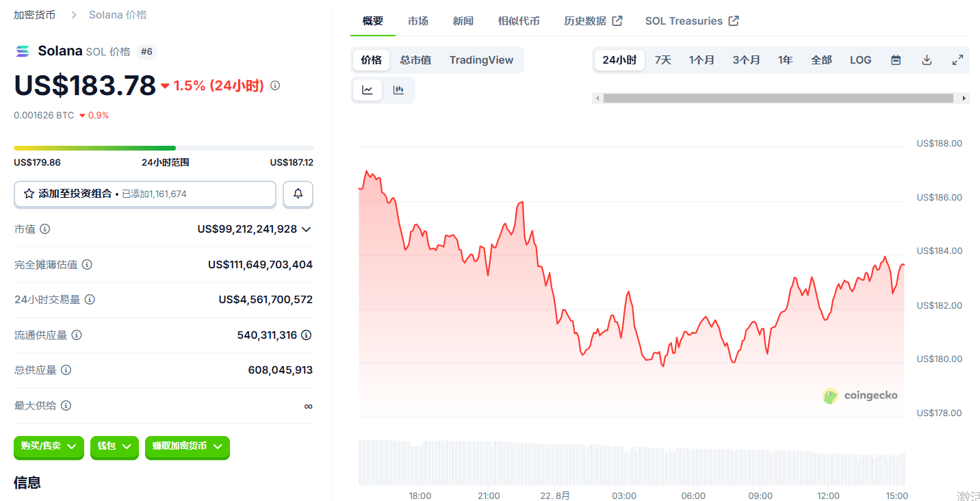The width and height of the screenshot is (980, 501).
Task: Click the volume bars navigator under chart
Action: pos(632,462)
